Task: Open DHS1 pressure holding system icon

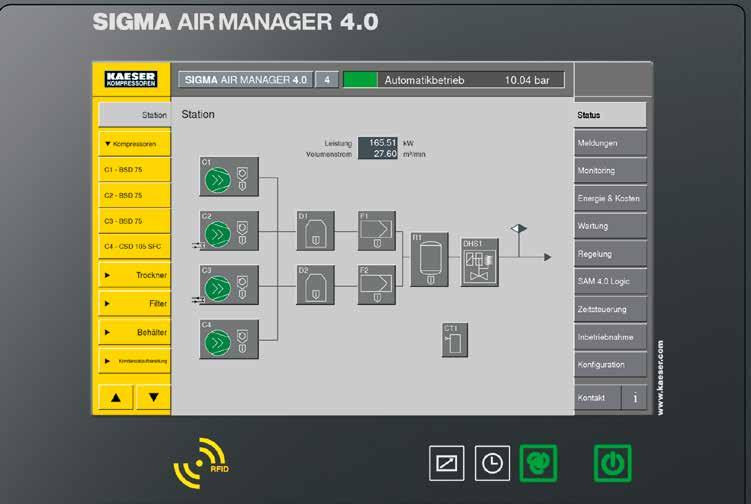Action: click(479, 263)
